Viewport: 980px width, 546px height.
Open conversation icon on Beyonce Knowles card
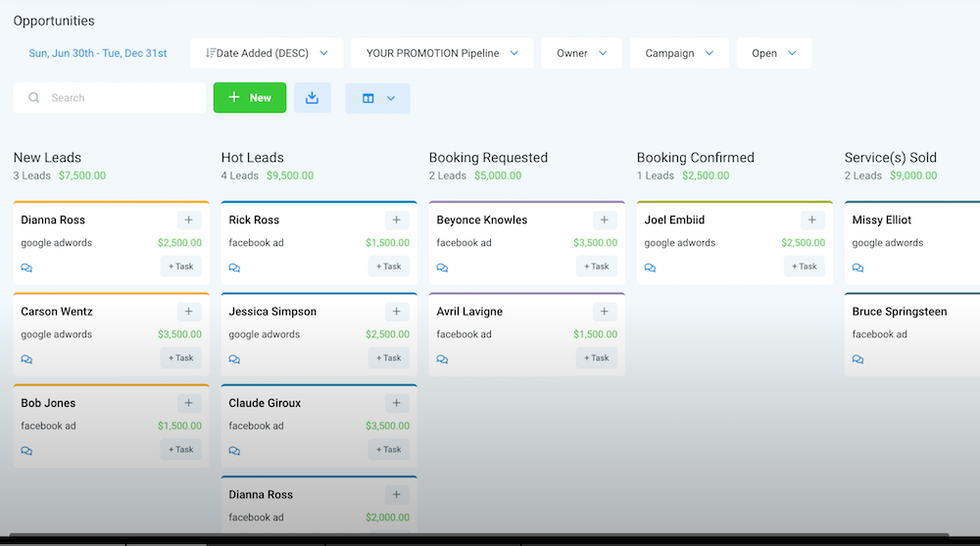(443, 268)
